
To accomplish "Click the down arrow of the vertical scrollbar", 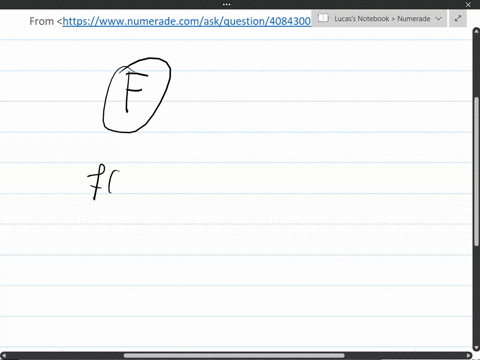I will [476, 348].
